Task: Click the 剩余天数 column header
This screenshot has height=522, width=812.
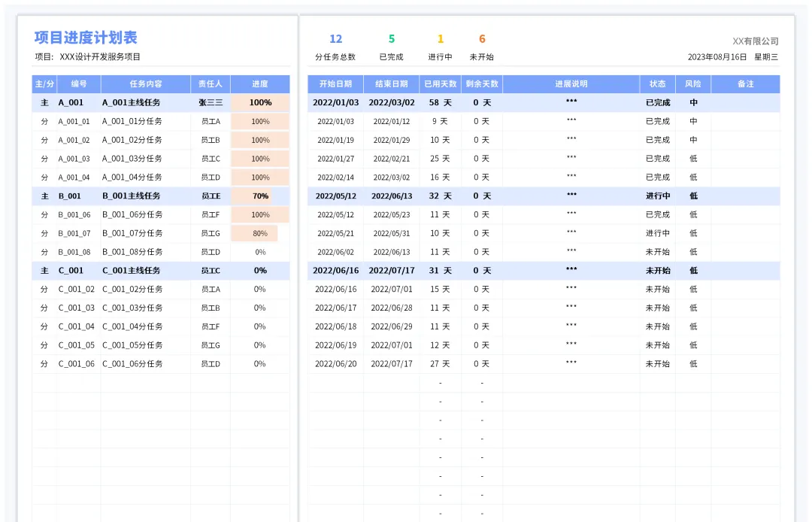Action: 482,84
